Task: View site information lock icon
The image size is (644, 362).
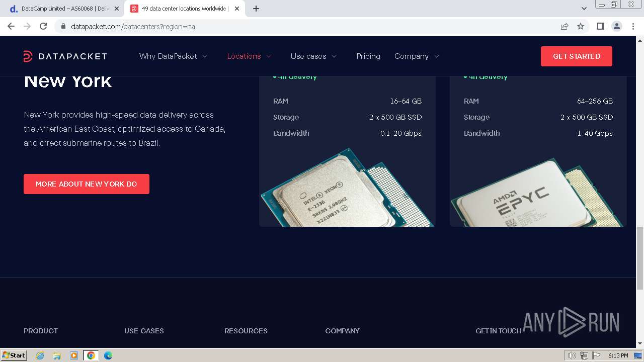Action: point(63,26)
